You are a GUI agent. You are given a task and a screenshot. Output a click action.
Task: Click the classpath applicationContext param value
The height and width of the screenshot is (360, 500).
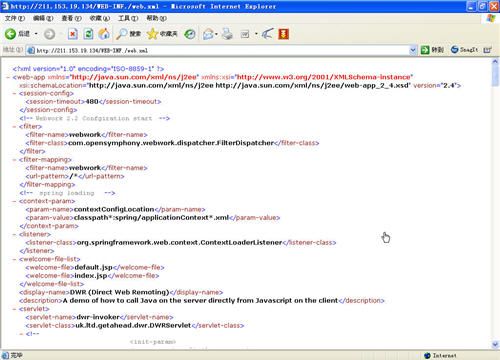point(151,218)
